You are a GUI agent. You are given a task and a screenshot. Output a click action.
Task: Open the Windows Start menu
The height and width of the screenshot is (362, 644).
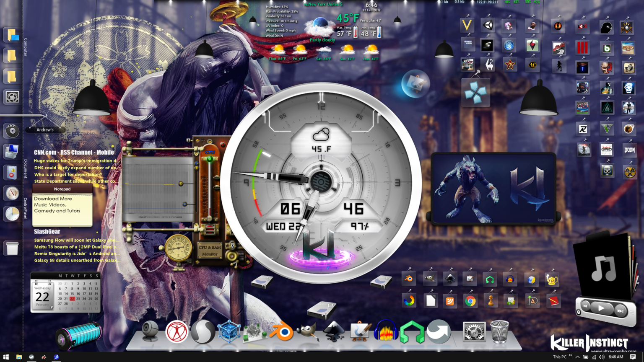point(6,357)
